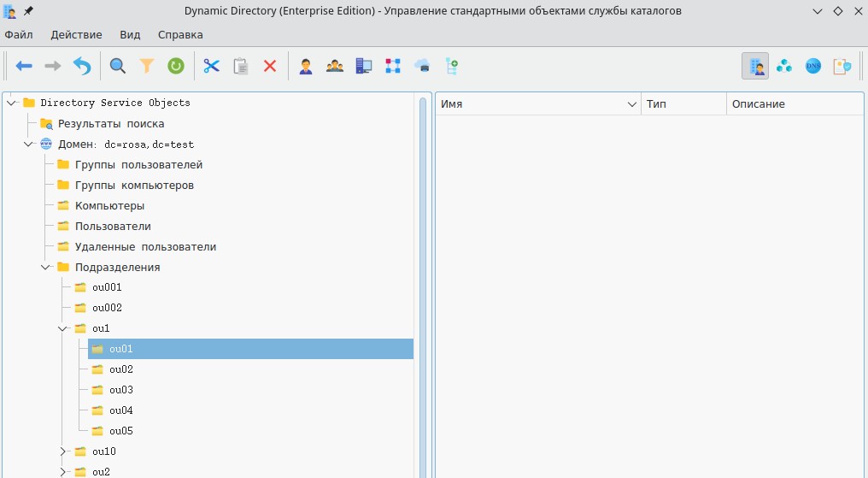Click the green refresh icon
The width and height of the screenshot is (868, 478).
point(175,66)
